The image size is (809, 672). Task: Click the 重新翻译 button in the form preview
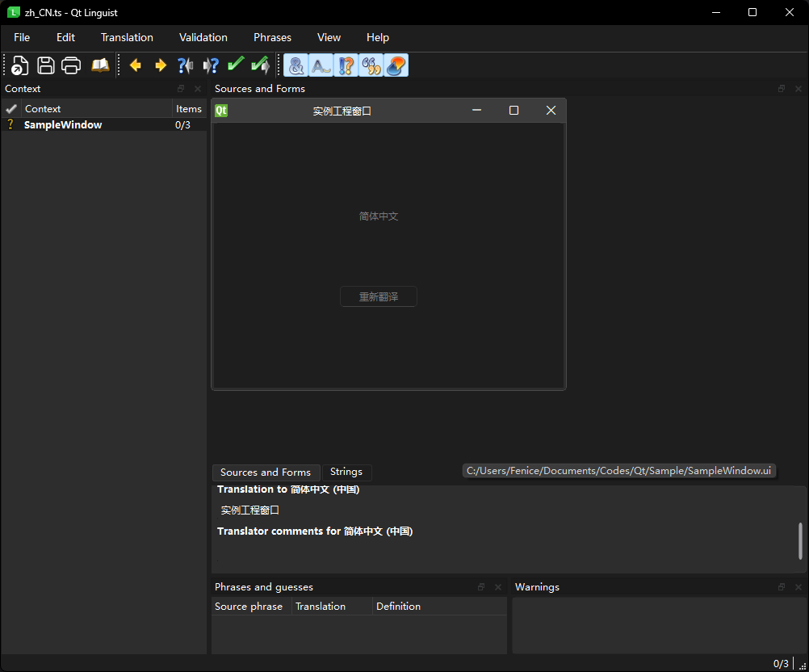click(x=379, y=296)
